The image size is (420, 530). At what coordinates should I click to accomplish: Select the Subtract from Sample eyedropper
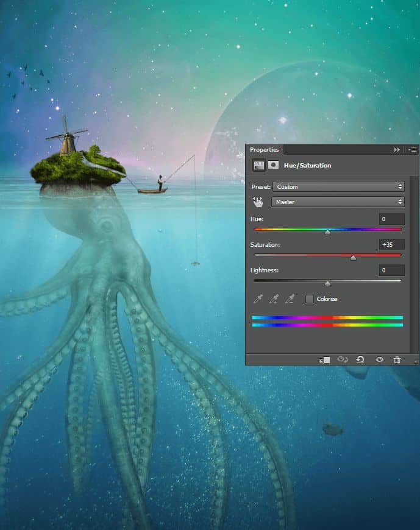tap(290, 299)
